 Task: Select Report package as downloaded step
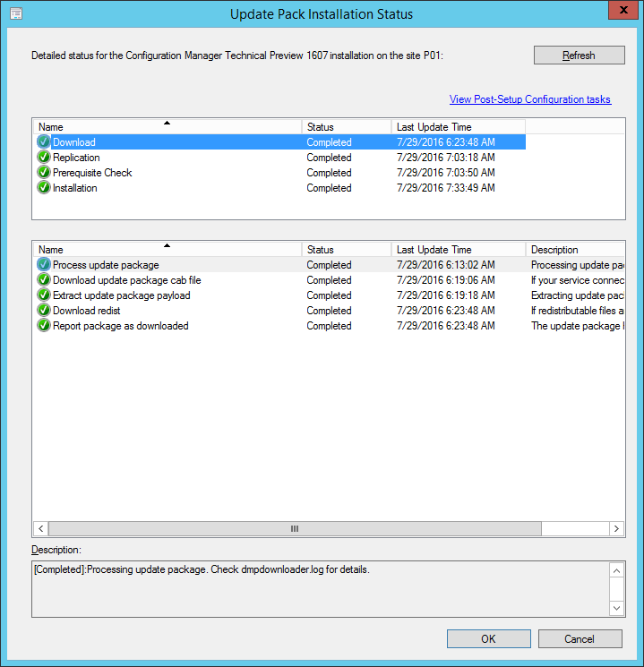pos(329,326)
